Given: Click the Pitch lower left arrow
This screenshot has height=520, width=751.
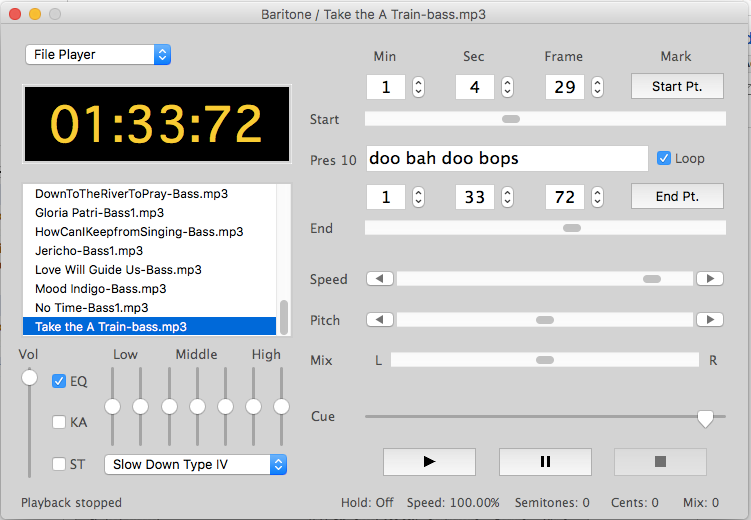Looking at the screenshot, I should tap(380, 320).
